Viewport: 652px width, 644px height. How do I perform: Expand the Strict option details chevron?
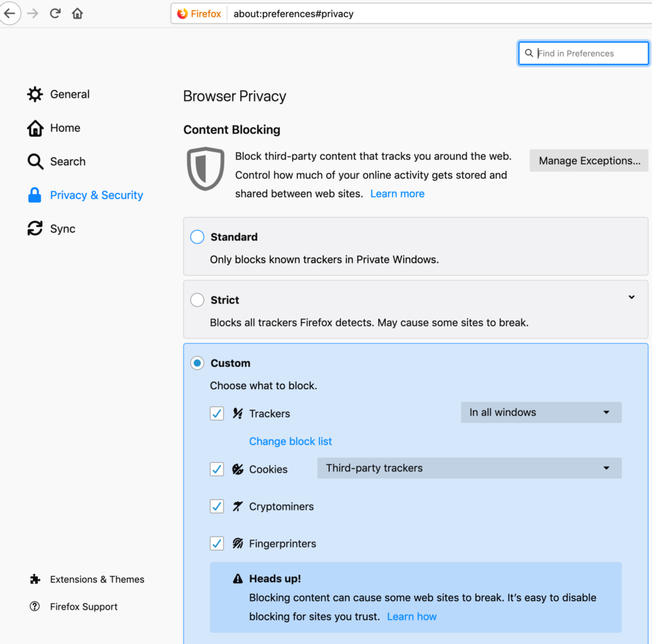point(631,298)
